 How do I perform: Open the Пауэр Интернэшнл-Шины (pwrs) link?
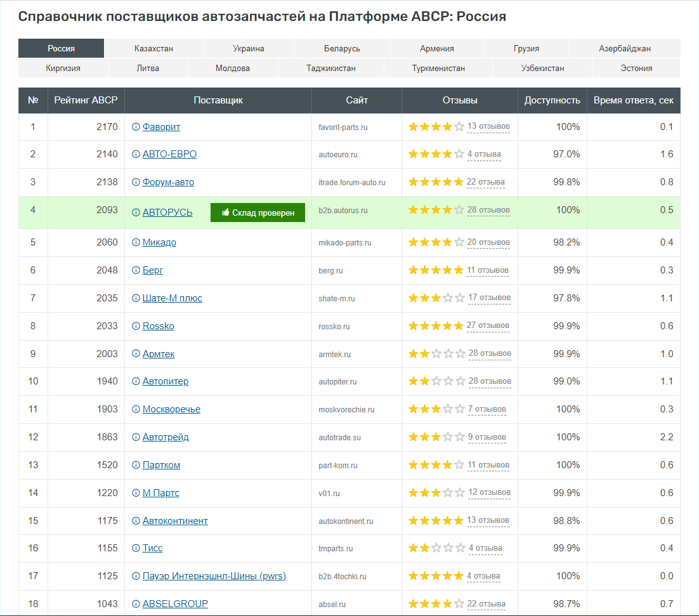tap(214, 576)
